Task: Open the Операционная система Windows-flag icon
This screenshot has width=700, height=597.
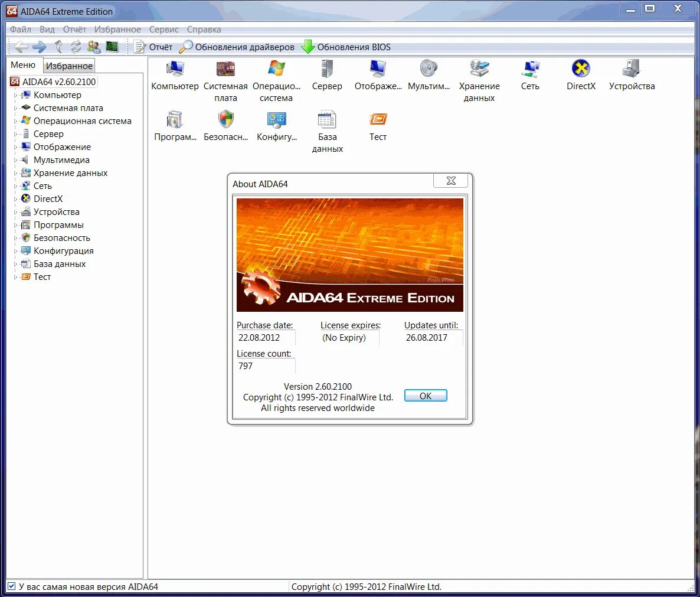Action: point(276,68)
